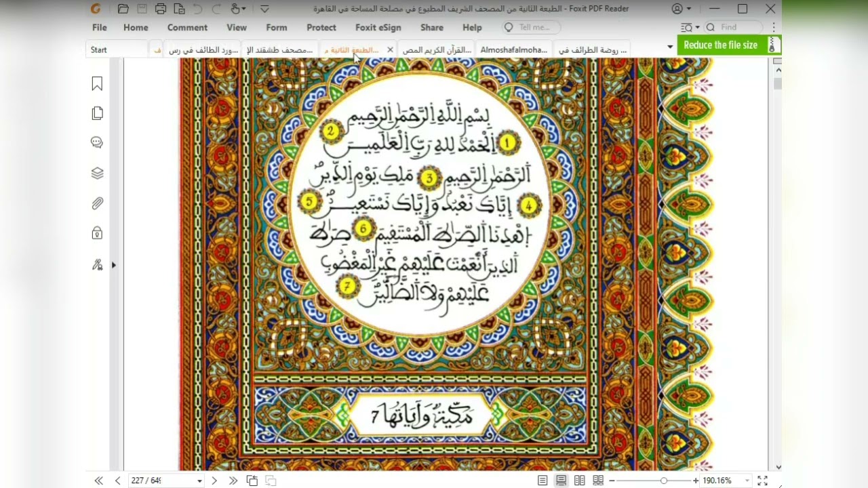Switch to the Start document tab
868x488 pixels.
pos(117,49)
